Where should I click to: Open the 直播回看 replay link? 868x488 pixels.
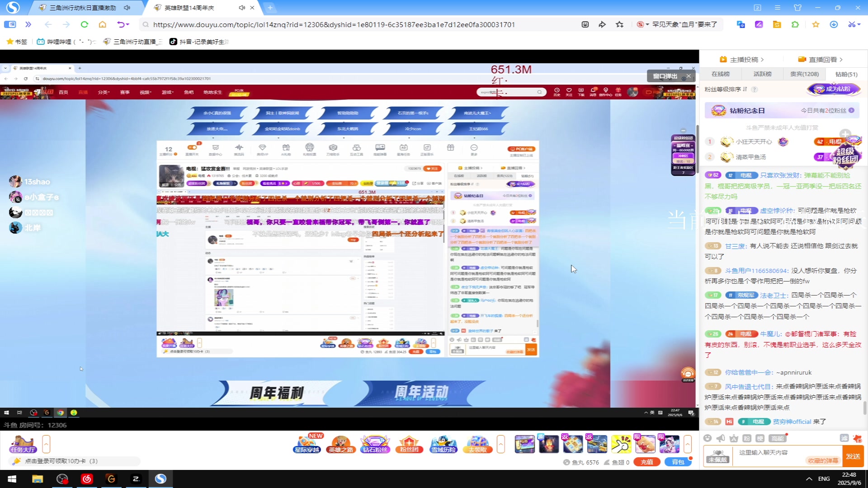820,60
